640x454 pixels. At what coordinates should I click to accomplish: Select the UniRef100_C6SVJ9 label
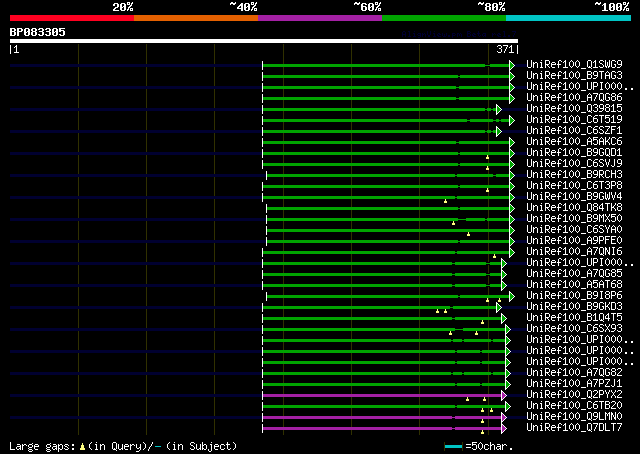pyautogui.click(x=574, y=164)
